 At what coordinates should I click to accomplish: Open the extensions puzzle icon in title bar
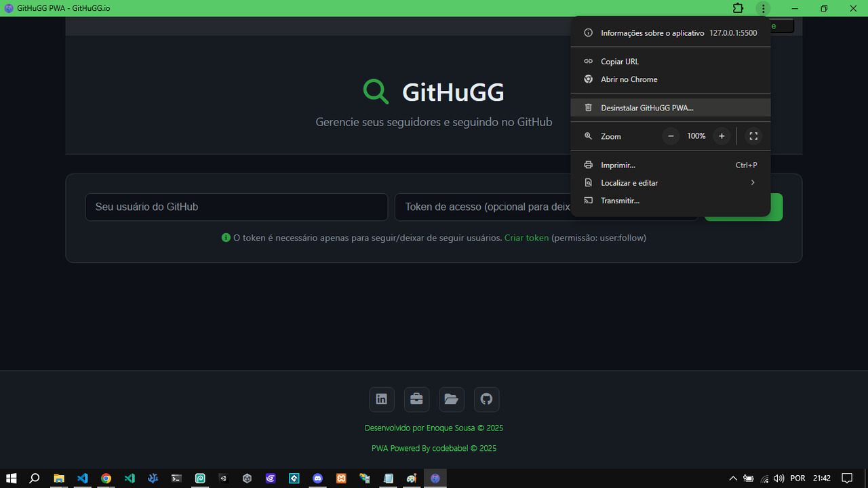click(738, 8)
